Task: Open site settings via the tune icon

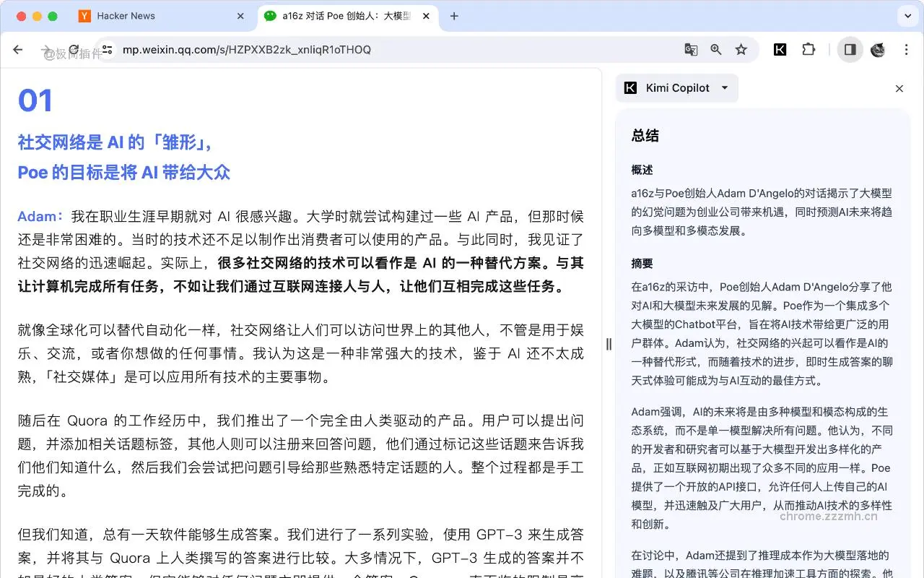Action: [107, 50]
